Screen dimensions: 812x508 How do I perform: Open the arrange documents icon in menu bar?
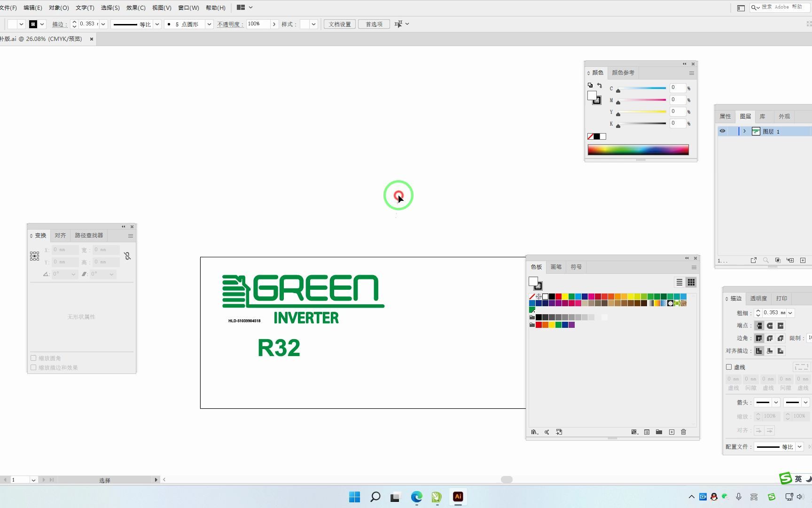coord(244,8)
